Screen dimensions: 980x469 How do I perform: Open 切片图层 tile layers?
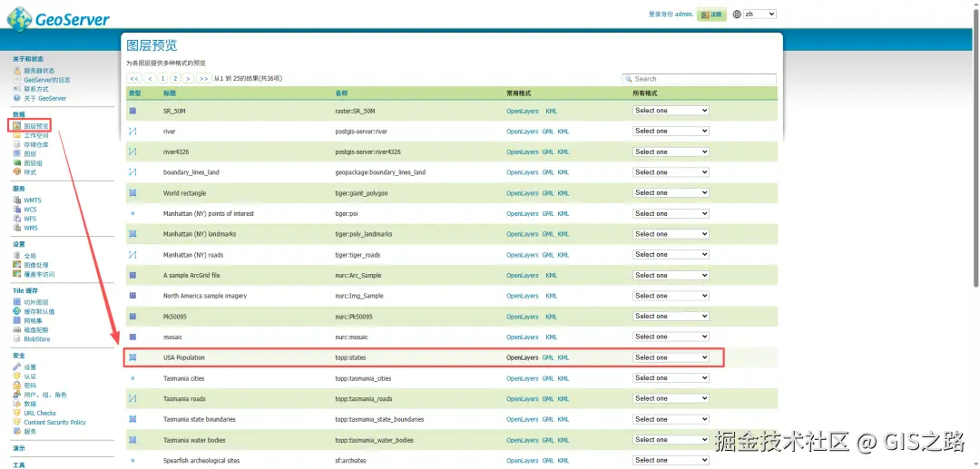point(35,302)
